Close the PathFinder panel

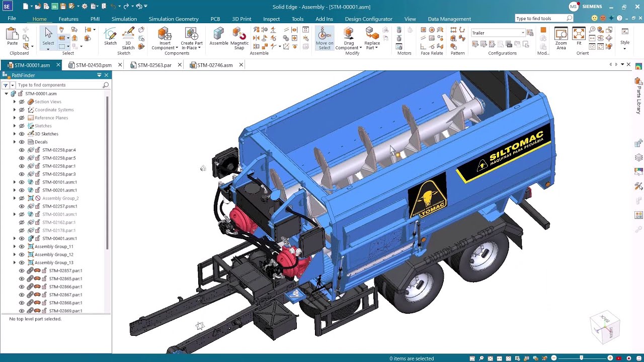tap(106, 75)
